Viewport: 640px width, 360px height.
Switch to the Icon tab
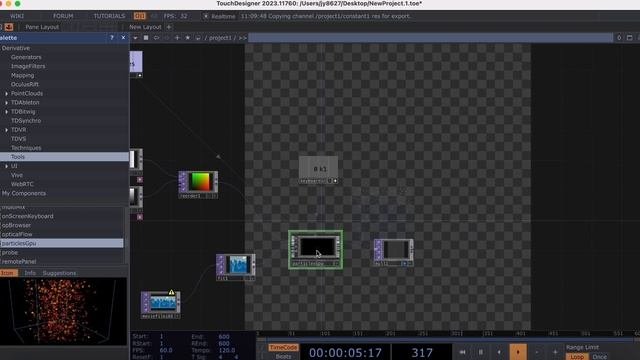click(8, 273)
